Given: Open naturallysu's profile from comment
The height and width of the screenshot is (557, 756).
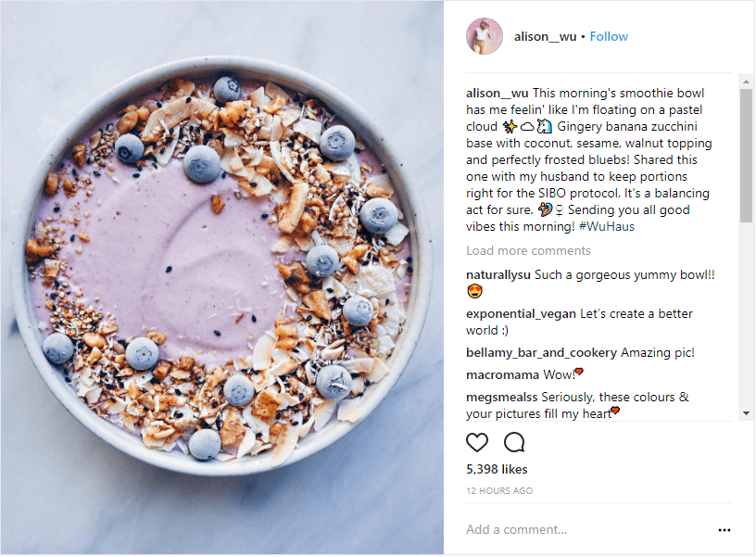Looking at the screenshot, I should pos(498,275).
